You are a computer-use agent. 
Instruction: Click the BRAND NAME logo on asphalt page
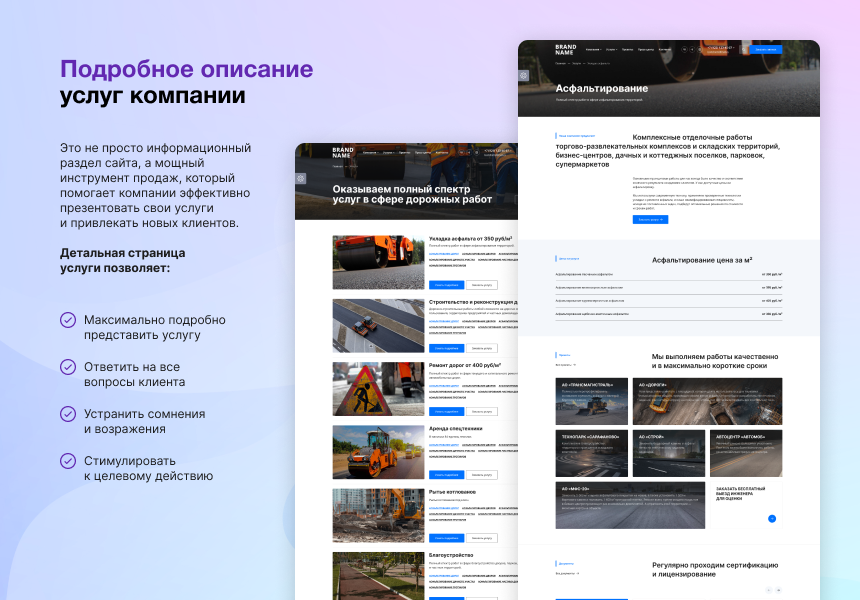566,49
